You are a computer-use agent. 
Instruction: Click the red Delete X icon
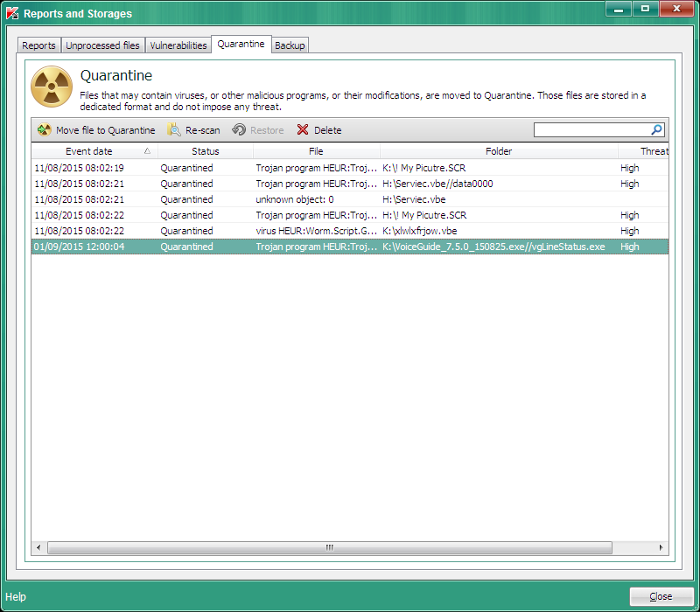tap(303, 129)
